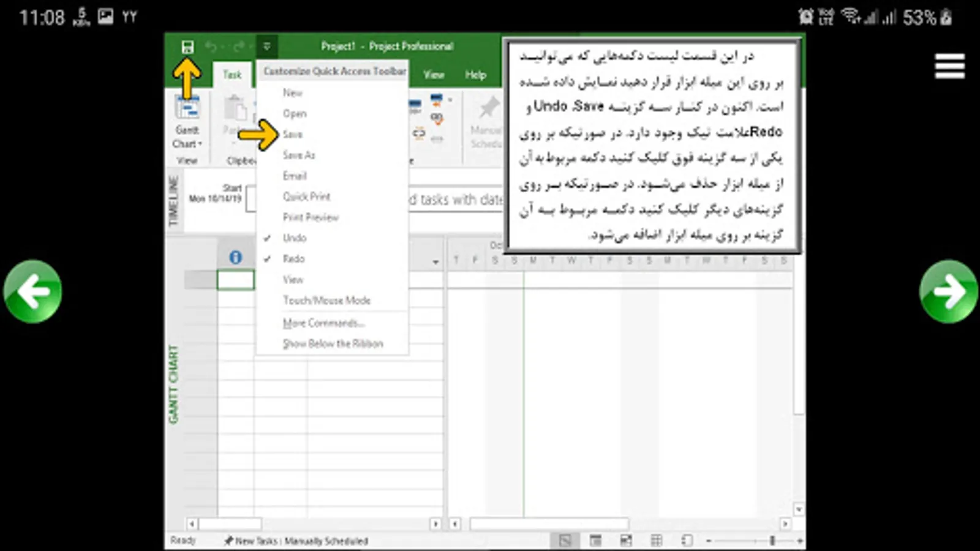Select Print Preview in the dropdown menu
The image size is (980, 551).
tap(311, 217)
